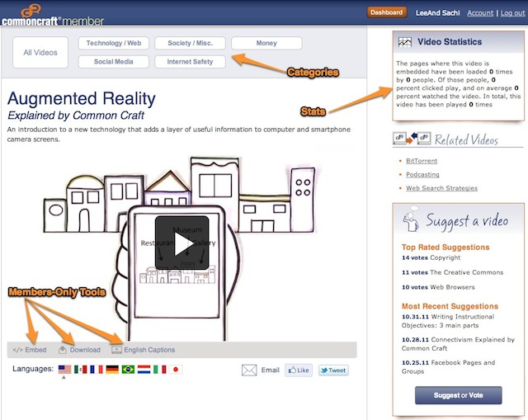The height and width of the screenshot is (420, 528).
Task: Select the Japan flag language
Action: tap(176, 370)
